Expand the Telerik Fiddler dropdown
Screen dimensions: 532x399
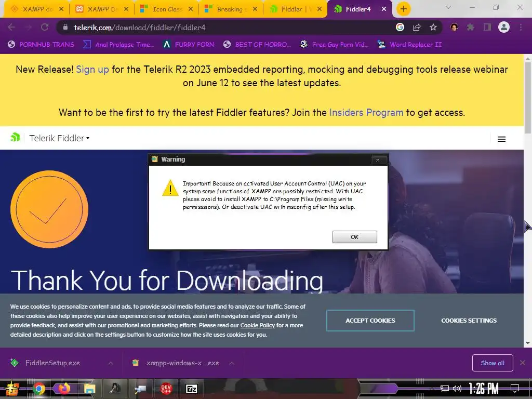pyautogui.click(x=59, y=138)
